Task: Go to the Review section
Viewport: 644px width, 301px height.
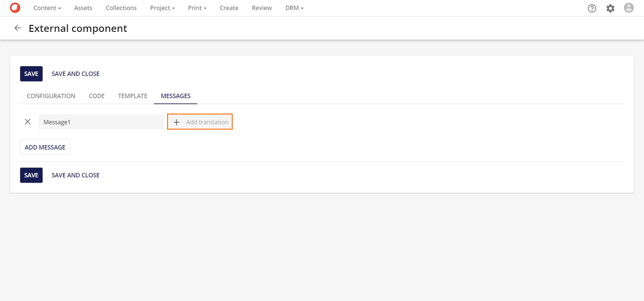Action: coord(262,8)
